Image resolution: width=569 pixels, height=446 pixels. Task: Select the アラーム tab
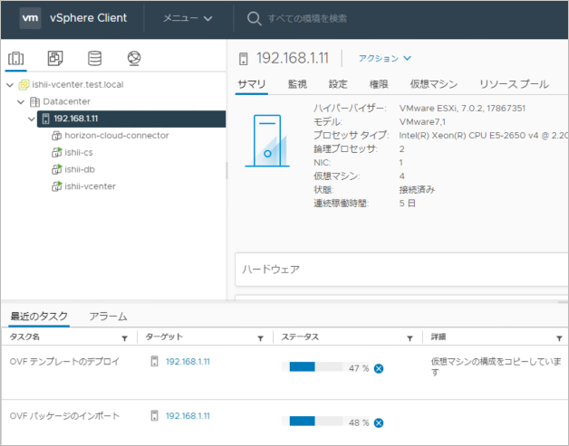108,316
